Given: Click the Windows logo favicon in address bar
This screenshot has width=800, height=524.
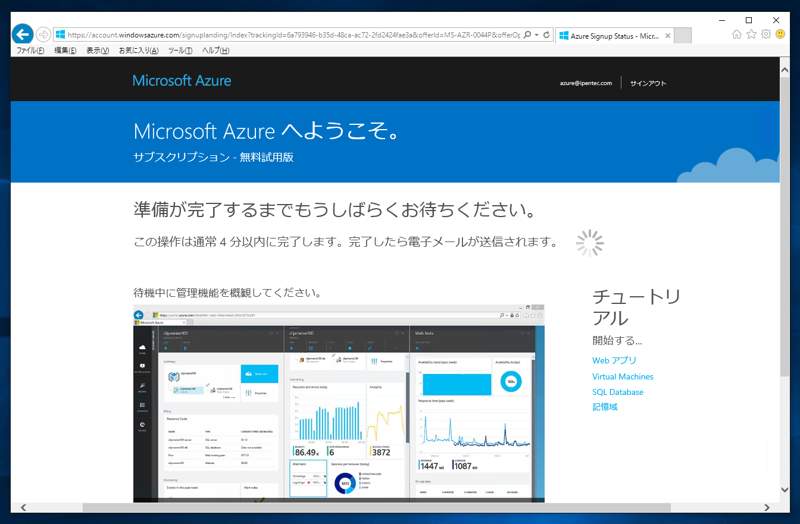Looking at the screenshot, I should tap(60, 35).
